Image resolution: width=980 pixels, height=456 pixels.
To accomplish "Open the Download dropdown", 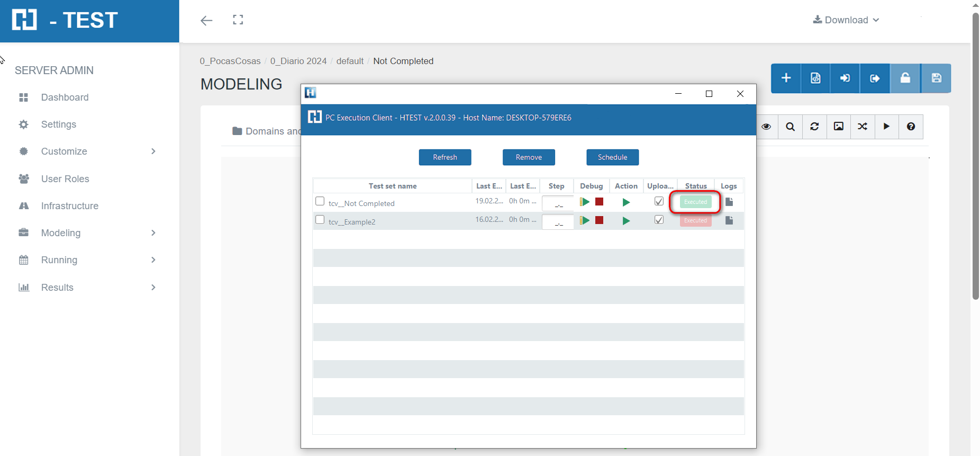I will click(x=846, y=20).
